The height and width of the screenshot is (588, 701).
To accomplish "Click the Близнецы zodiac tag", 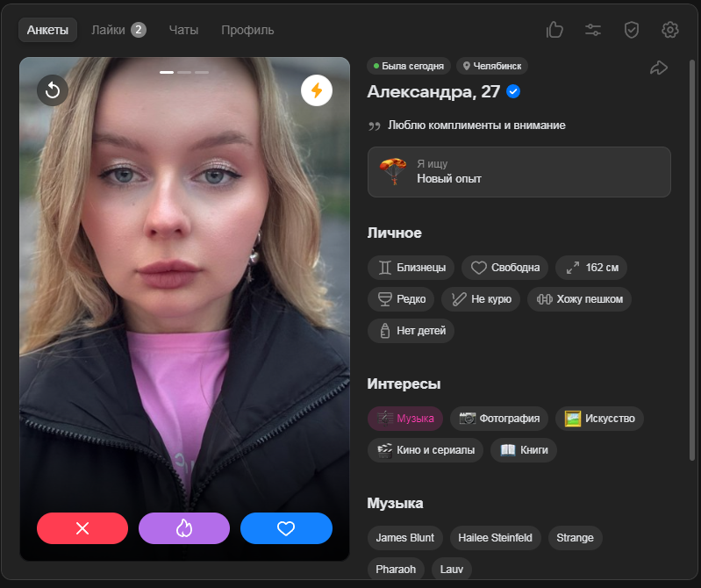I will 411,268.
